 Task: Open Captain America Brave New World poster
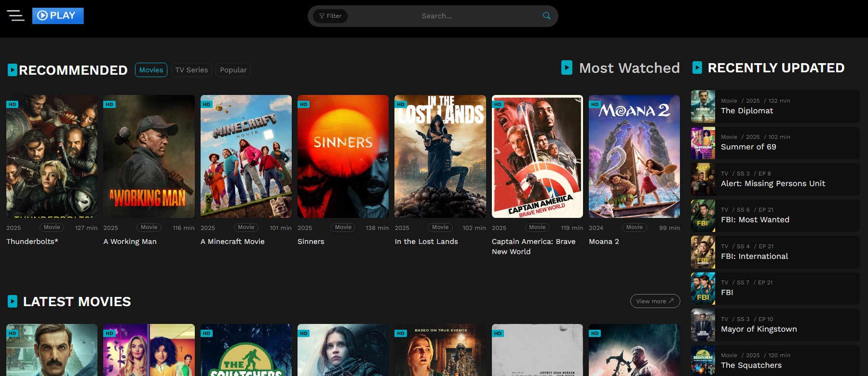(x=537, y=156)
